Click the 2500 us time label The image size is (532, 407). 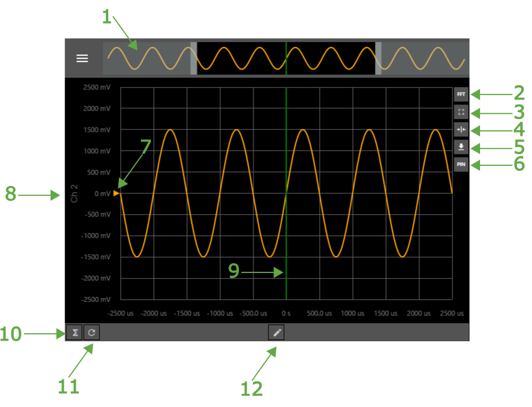tap(452, 313)
